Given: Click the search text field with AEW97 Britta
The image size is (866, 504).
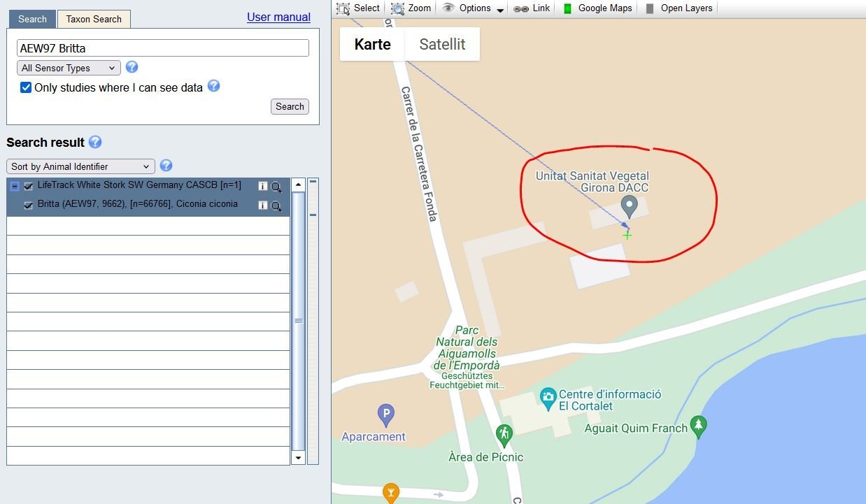Looking at the screenshot, I should click(162, 48).
